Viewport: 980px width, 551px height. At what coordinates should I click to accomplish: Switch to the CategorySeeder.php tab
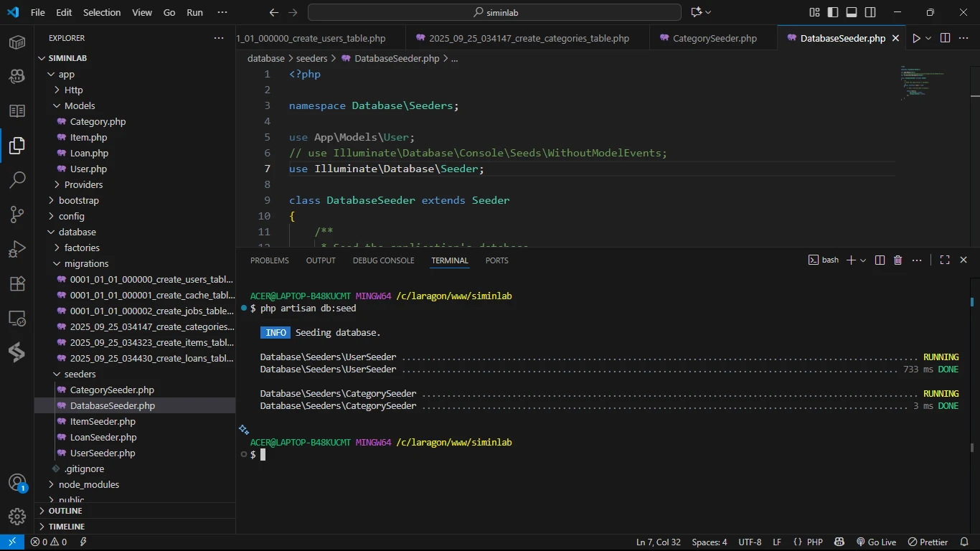tap(714, 38)
